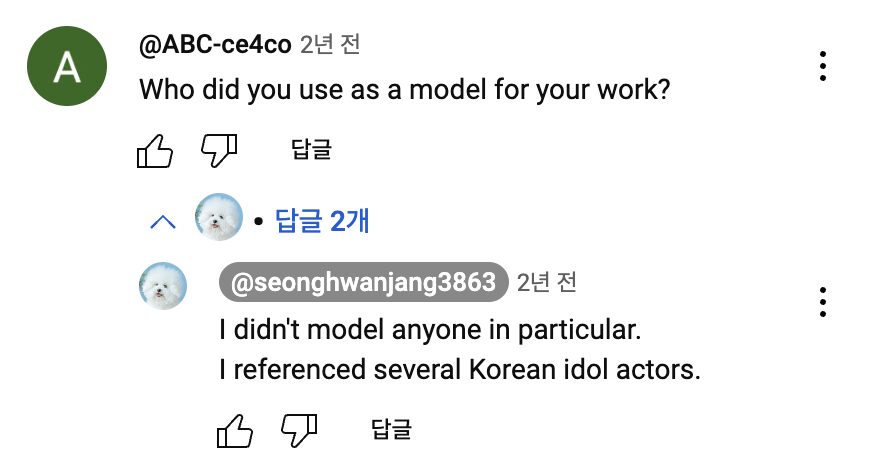Dislike the comment by @ABC-ce4co

click(218, 151)
